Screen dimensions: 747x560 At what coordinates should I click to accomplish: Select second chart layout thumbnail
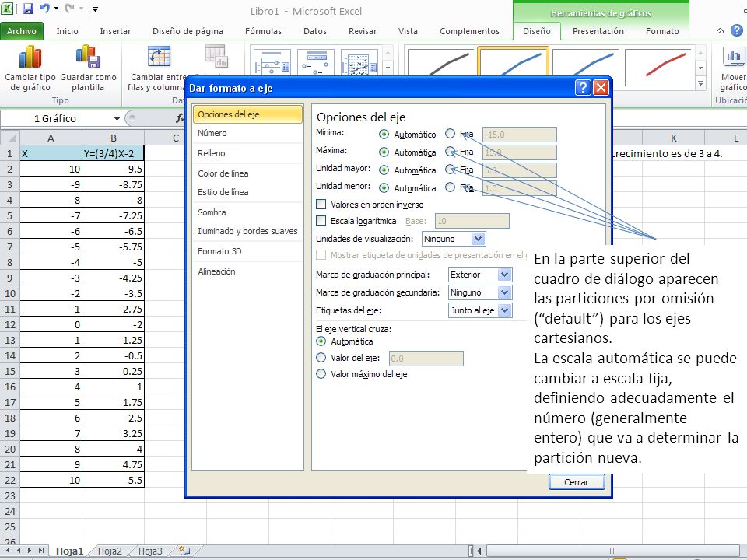pos(315,61)
